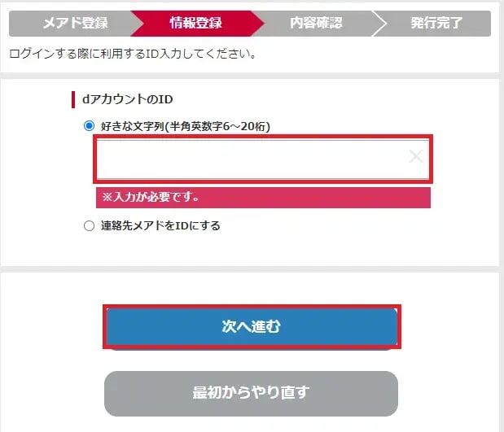Choose the 連絡先メアドをIDにする radio option

89,226
